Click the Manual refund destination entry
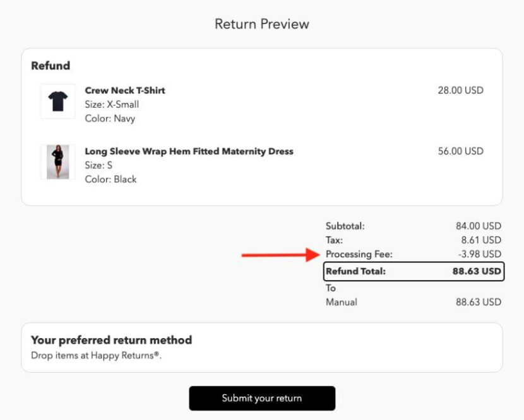This screenshot has width=524, height=420. click(x=340, y=302)
